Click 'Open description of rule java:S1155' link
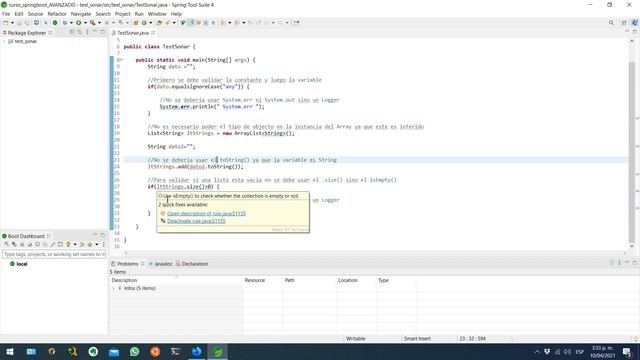The width and height of the screenshot is (640, 360). 206,213
